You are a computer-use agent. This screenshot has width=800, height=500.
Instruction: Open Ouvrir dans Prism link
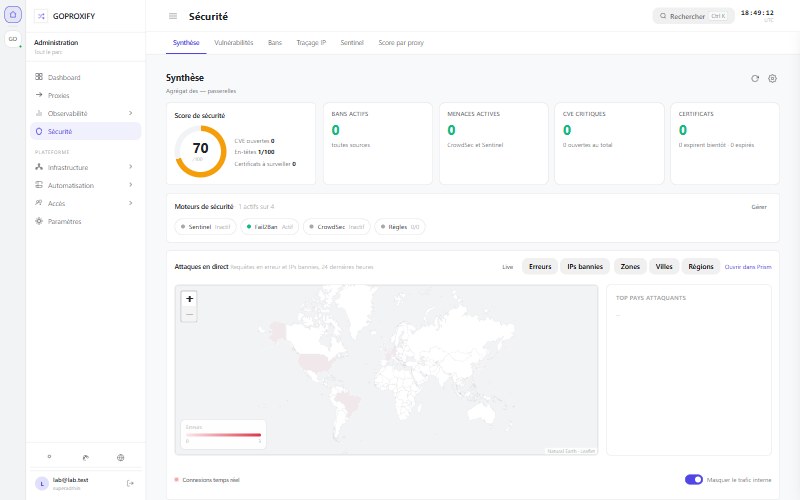(748, 267)
